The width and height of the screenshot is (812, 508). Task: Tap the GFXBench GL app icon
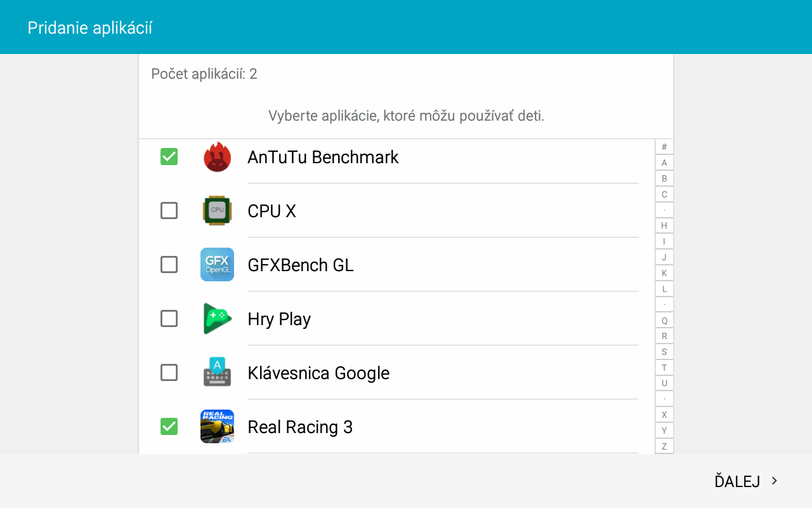(217, 265)
